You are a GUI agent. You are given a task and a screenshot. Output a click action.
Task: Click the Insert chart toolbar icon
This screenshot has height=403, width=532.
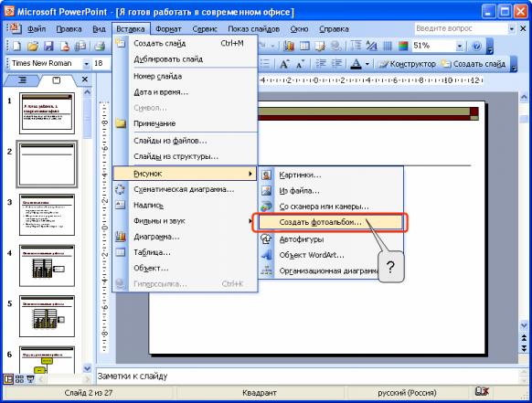289,46
